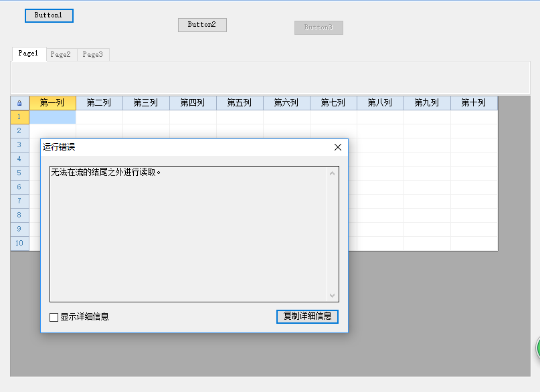The image size is (540, 392).
Task: Select the 第八列 column header
Action: (380, 103)
